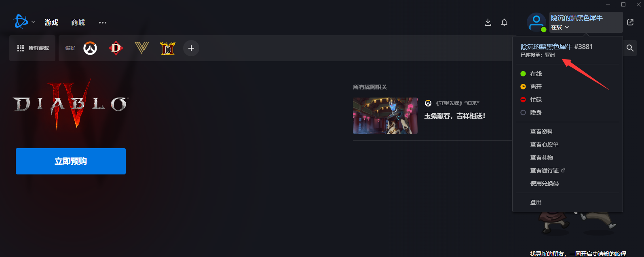Collapse the 在线 status dropdown under username
The width and height of the screenshot is (644, 257).
pos(560,27)
